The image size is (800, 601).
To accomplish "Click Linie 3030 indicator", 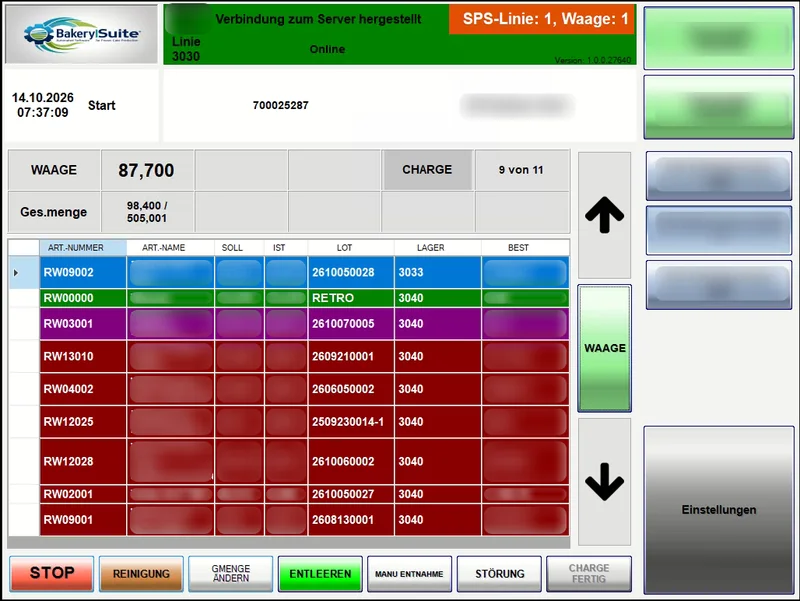I will coord(186,48).
